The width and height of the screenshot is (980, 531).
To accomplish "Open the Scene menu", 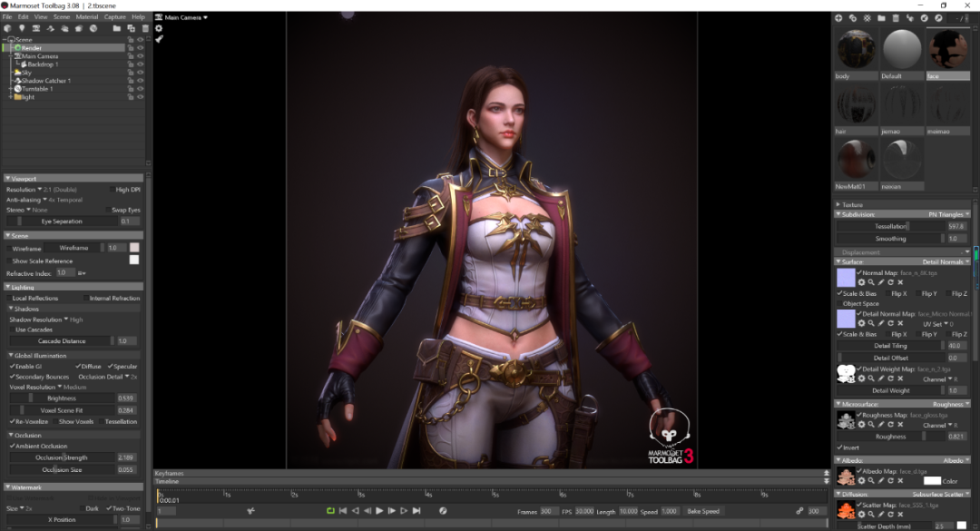I will (x=62, y=17).
